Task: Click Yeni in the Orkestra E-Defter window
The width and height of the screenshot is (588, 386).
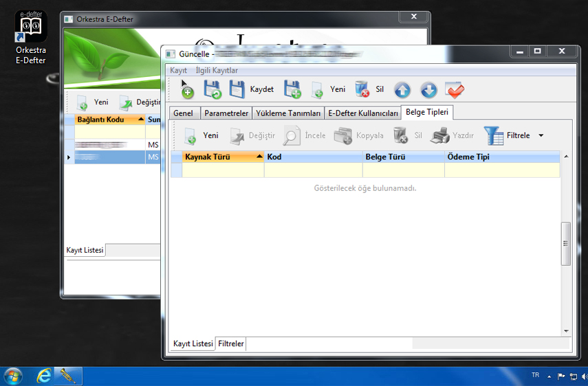Action: (x=93, y=102)
